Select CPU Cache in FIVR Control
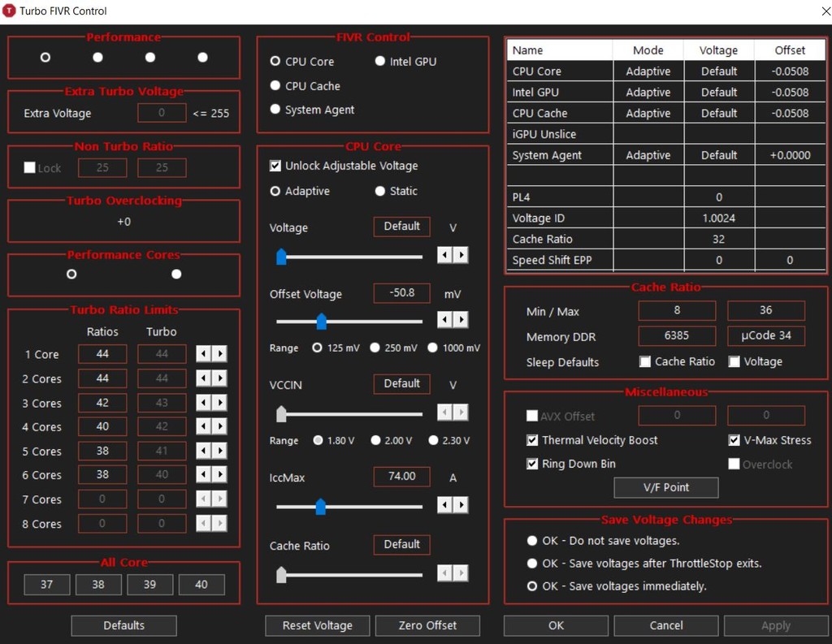Image resolution: width=832 pixels, height=644 pixels. click(275, 84)
